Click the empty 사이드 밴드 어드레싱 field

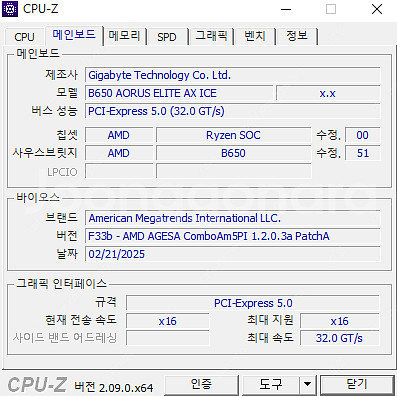168,338
